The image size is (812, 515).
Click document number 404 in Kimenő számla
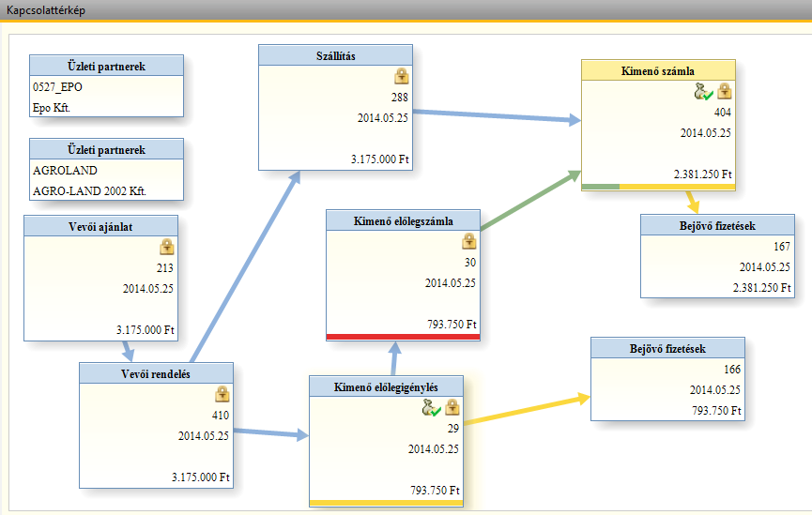(723, 113)
